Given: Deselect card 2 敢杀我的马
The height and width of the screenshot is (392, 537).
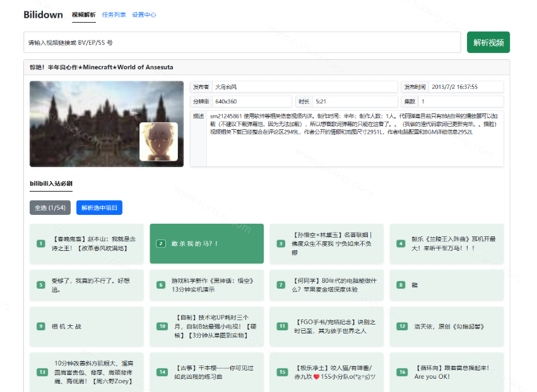Looking at the screenshot, I should tap(207, 243).
